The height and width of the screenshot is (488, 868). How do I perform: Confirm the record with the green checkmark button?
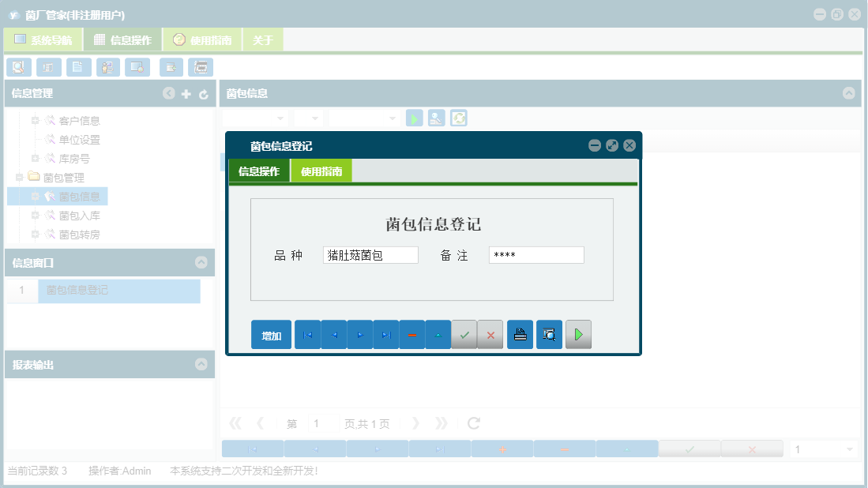coord(464,334)
